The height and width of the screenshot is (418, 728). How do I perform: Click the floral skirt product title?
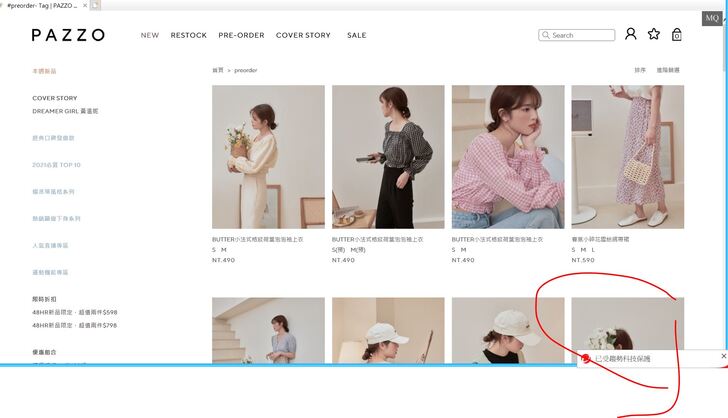point(600,239)
